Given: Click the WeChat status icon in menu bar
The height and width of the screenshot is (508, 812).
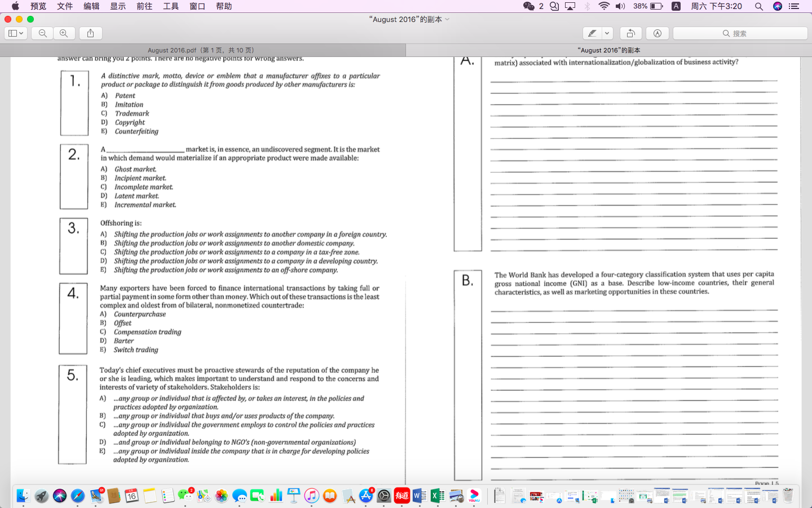Looking at the screenshot, I should (x=529, y=6).
